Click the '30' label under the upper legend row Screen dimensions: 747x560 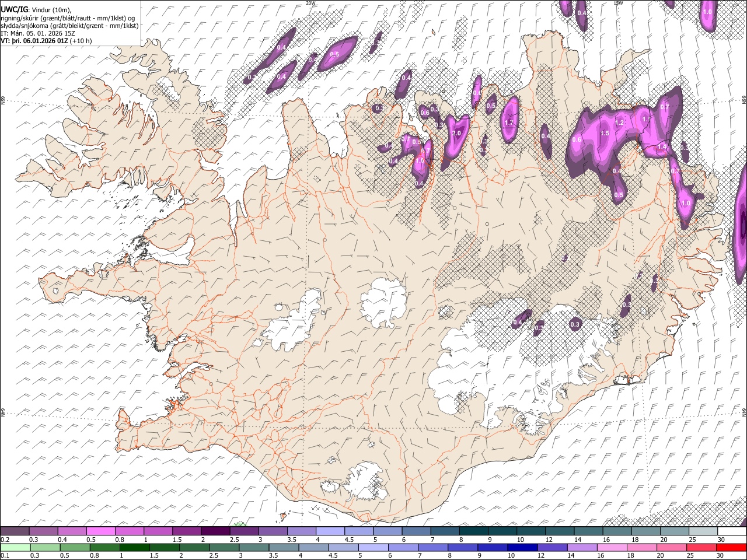point(721,540)
